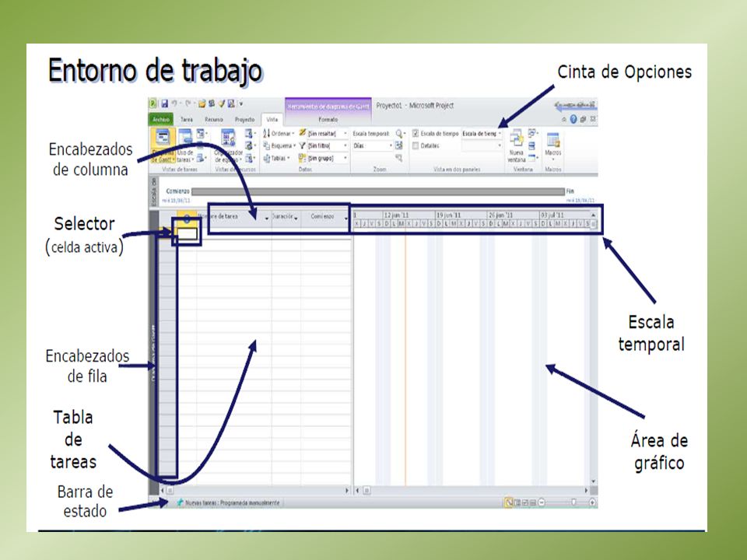Click the Nombre de tarea column header
This screenshot has height=560, width=747.
click(x=234, y=217)
